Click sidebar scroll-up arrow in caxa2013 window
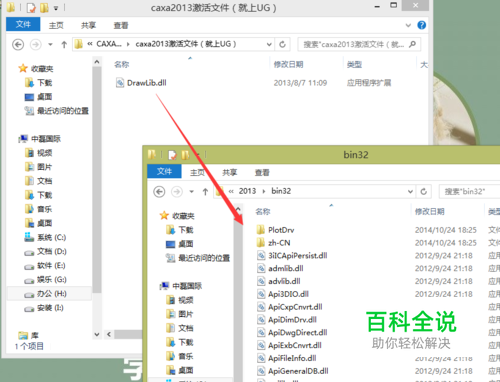Image resolution: width=500 pixels, height=382 pixels. coord(97,62)
